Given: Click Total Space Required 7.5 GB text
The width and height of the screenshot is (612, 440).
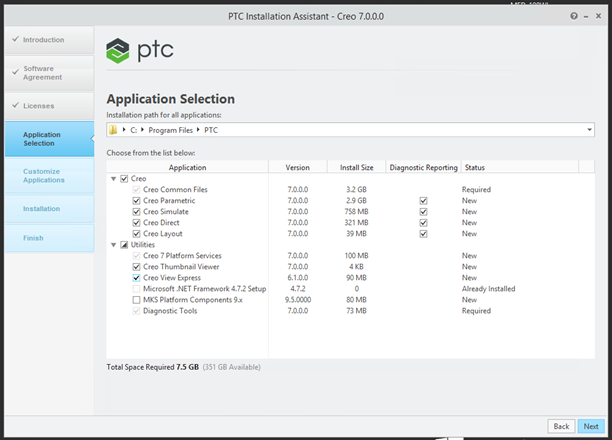Looking at the screenshot, I should (153, 367).
